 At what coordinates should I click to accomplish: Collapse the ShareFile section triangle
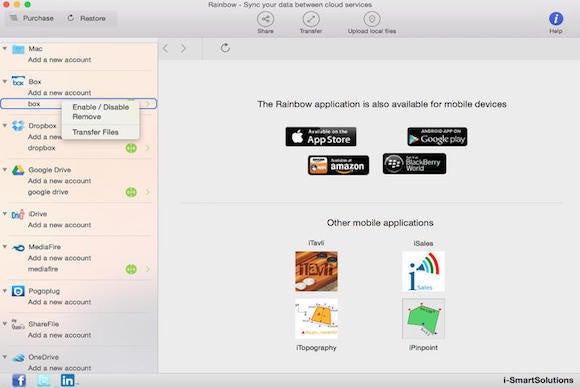coord(5,324)
